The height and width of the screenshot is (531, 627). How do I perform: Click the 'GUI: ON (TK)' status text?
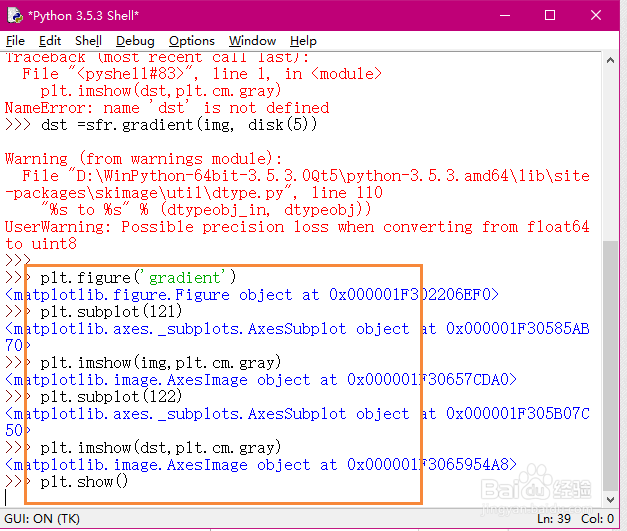click(x=42, y=519)
